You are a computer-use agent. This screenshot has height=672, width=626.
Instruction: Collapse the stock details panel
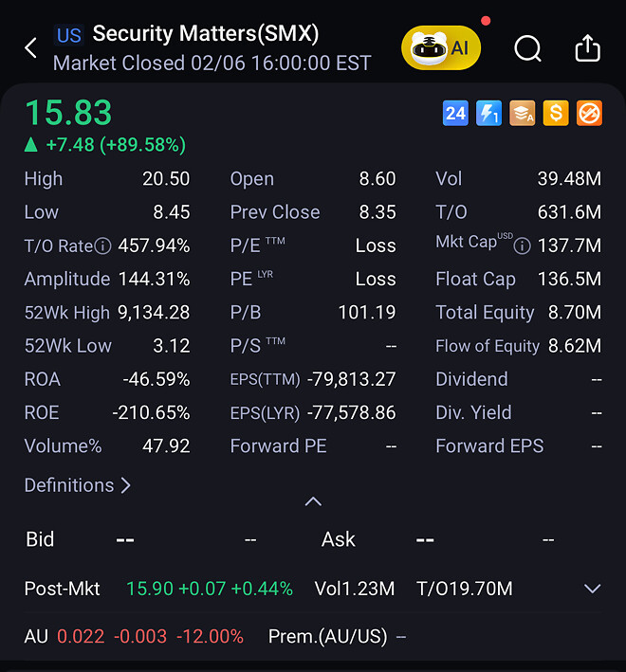point(313,501)
